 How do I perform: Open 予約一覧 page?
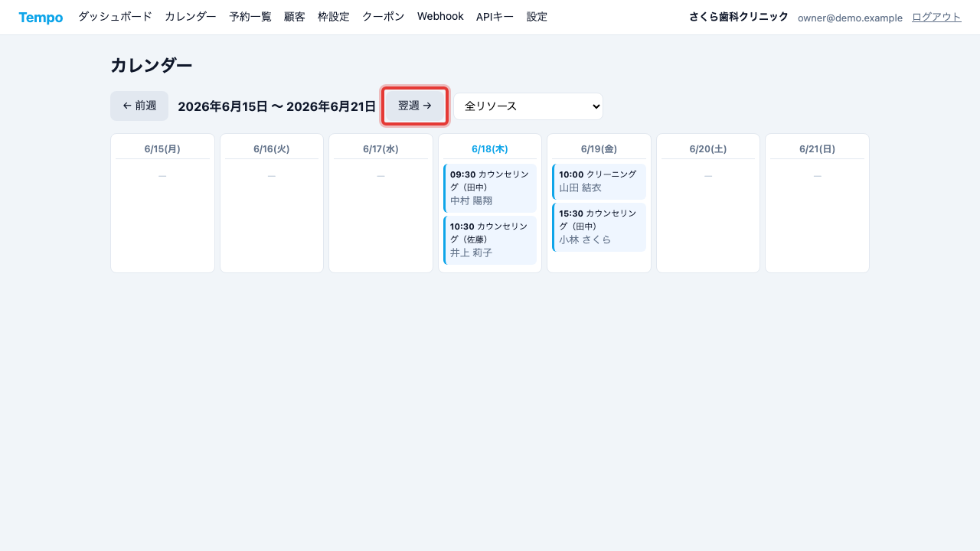point(250,17)
